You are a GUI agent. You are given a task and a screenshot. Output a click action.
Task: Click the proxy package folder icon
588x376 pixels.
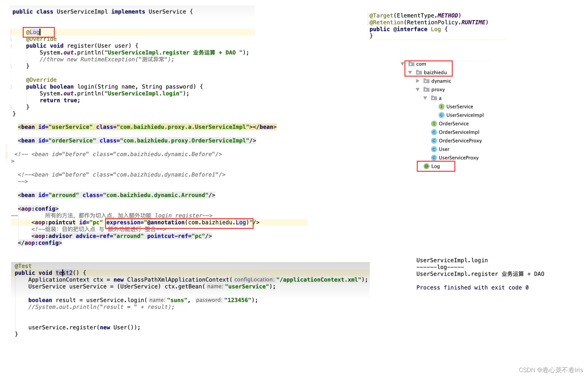tap(426, 90)
